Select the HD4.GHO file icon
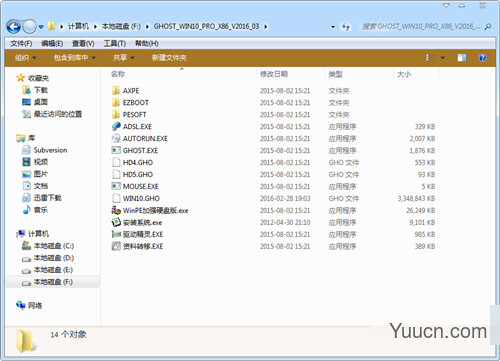 (x=116, y=162)
